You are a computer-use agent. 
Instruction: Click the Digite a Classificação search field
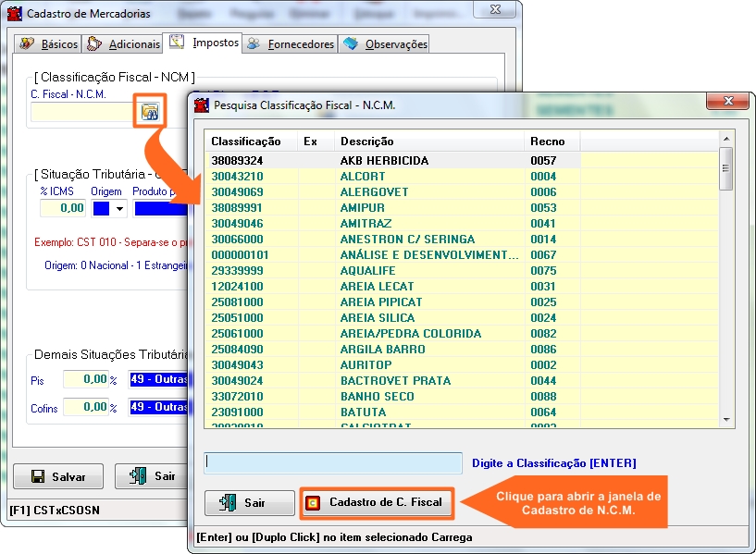(x=333, y=463)
